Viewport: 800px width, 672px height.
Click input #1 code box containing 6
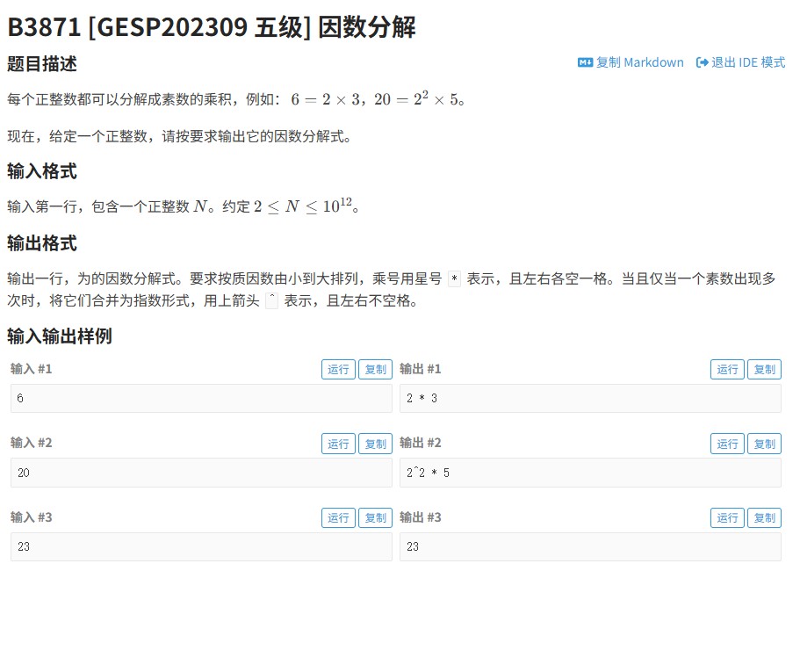click(201, 399)
